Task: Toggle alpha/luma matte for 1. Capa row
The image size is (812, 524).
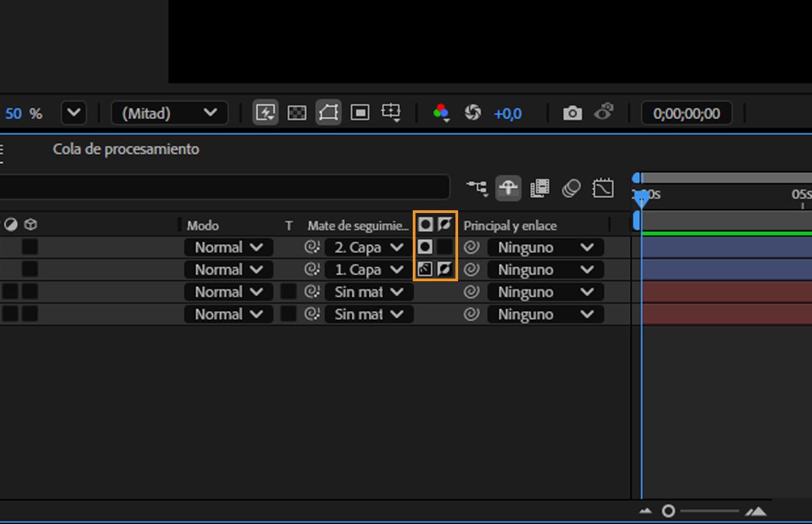Action: point(426,269)
